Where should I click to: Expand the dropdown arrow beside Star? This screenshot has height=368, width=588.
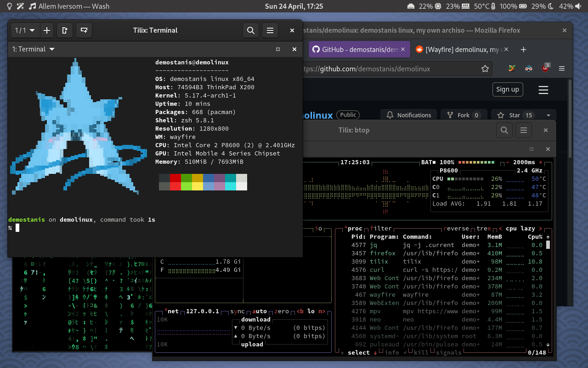click(x=548, y=115)
